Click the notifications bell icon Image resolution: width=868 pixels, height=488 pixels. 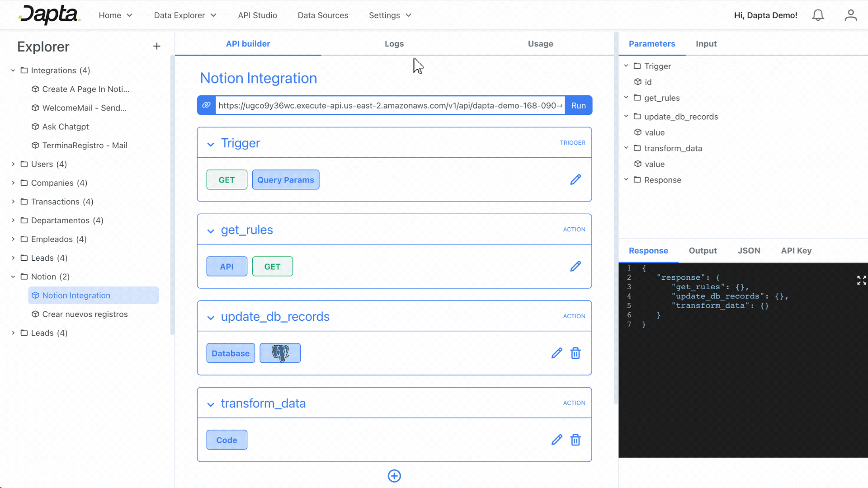818,15
